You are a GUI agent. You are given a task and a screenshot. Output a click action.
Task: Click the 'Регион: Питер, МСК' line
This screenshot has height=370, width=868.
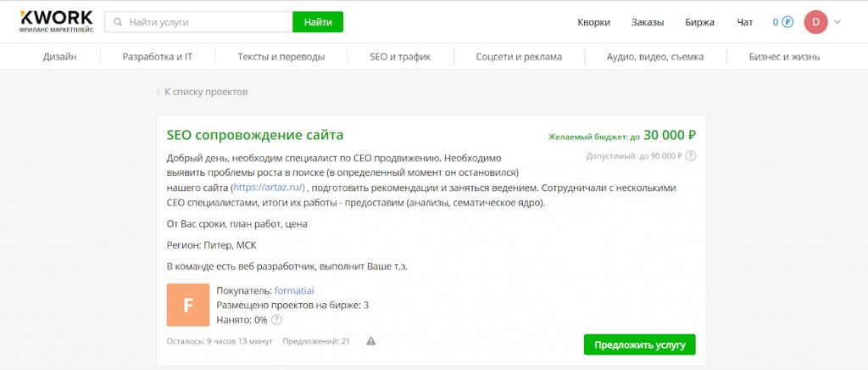coord(211,245)
